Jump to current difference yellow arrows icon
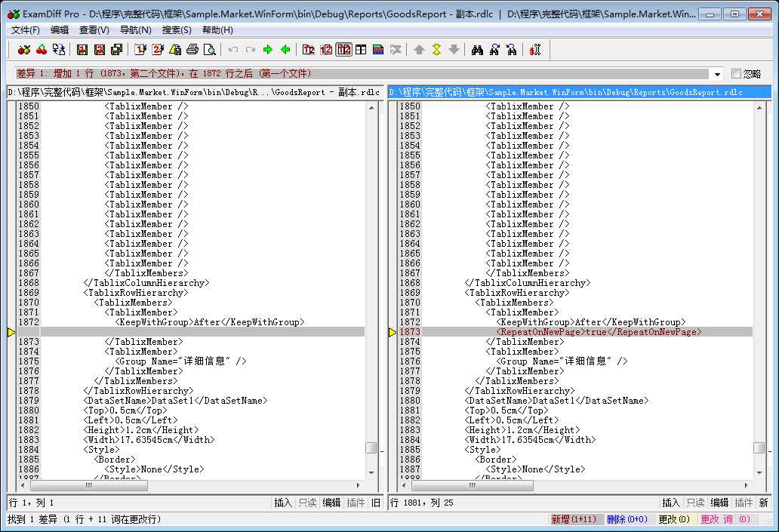This screenshot has height=532, width=779. point(436,50)
